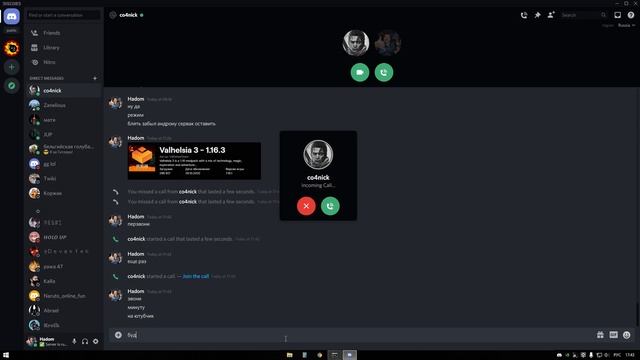Add friends to the DM with the person-plus icon
The height and width of the screenshot is (360, 640).
(551, 15)
